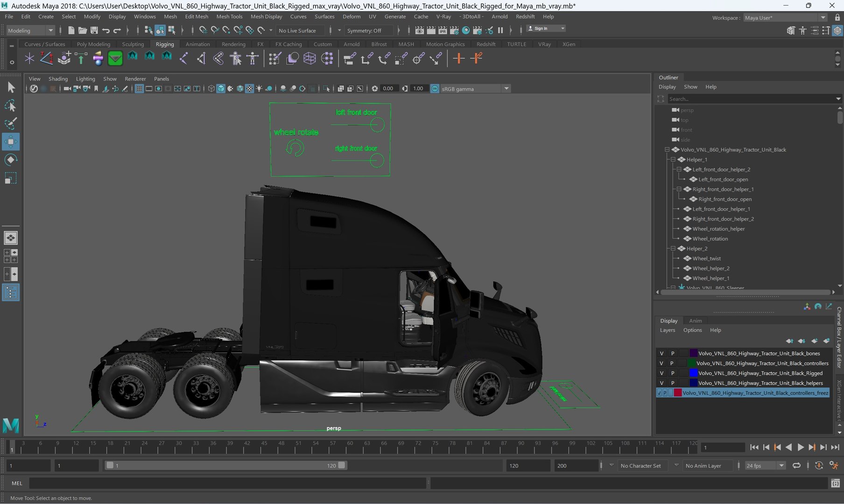Image resolution: width=844 pixels, height=504 pixels.
Task: Toggle visibility V of the Black_bones layer
Action: pos(661,353)
